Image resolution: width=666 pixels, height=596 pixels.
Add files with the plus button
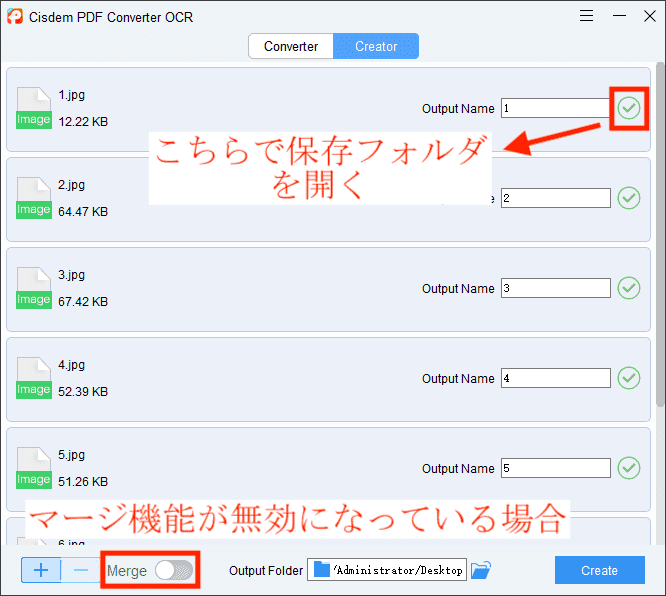click(41, 570)
